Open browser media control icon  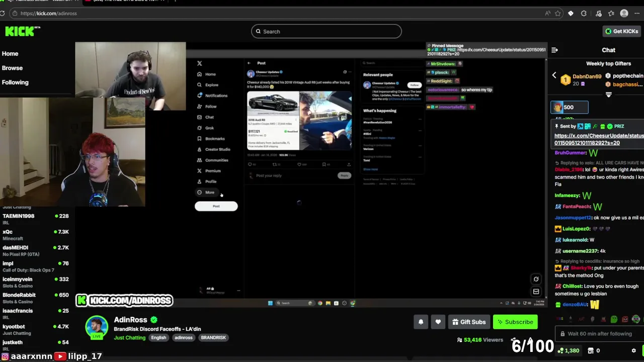tap(598, 14)
